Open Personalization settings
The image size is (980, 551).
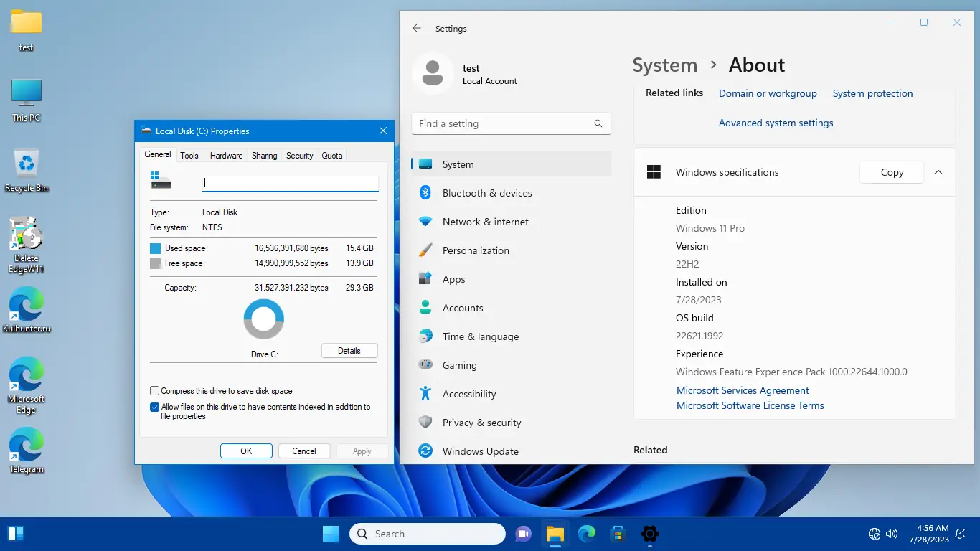[475, 250]
